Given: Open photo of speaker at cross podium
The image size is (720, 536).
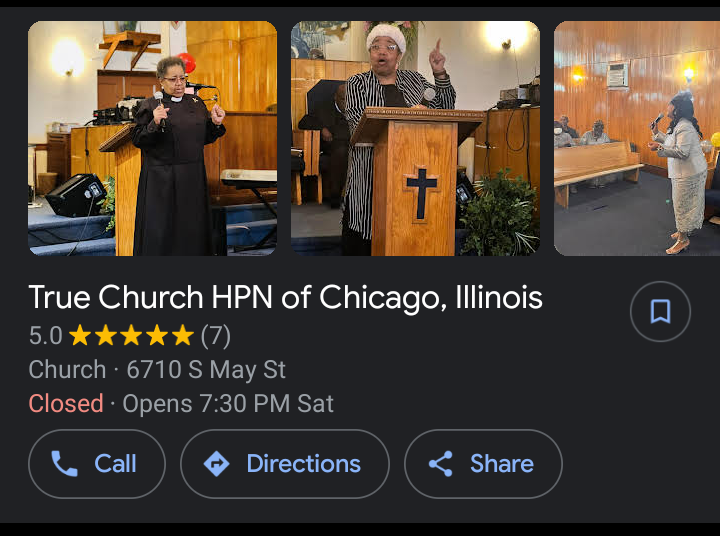Looking at the screenshot, I should coord(416,138).
